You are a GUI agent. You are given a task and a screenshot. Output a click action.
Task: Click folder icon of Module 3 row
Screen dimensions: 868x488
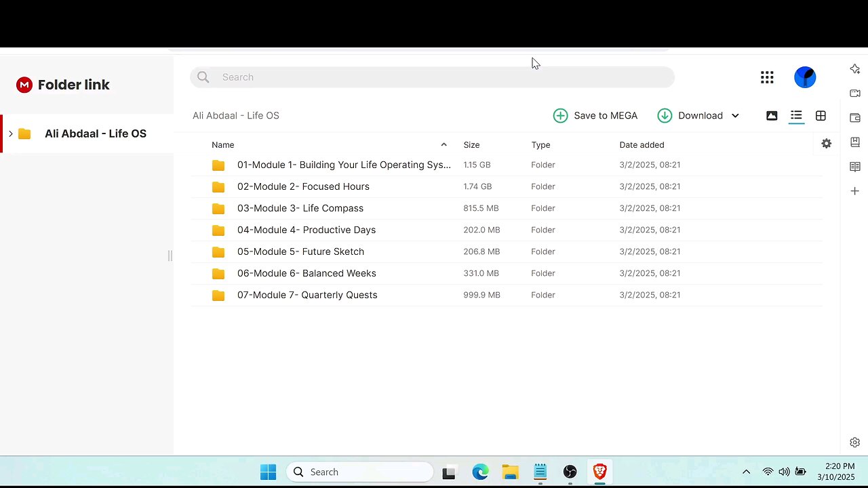(x=218, y=209)
